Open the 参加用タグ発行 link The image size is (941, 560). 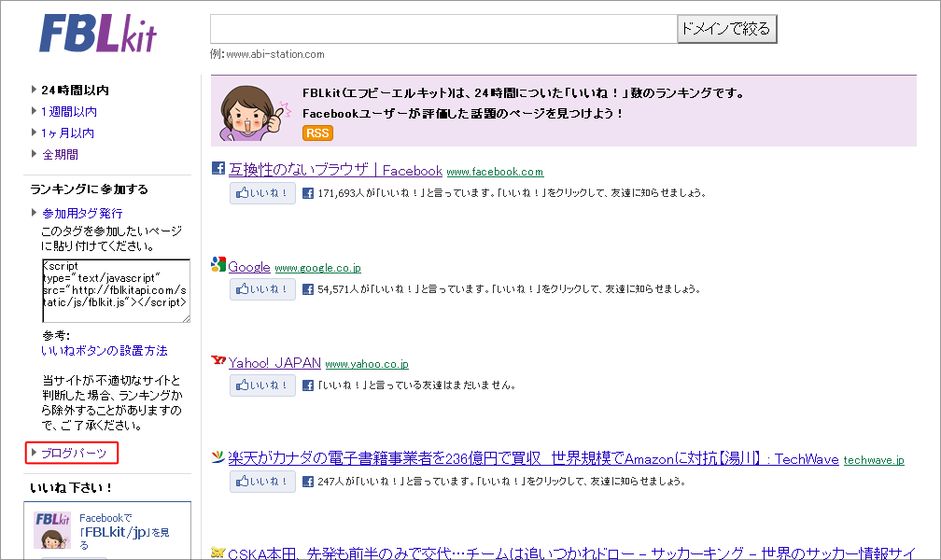pos(82,213)
